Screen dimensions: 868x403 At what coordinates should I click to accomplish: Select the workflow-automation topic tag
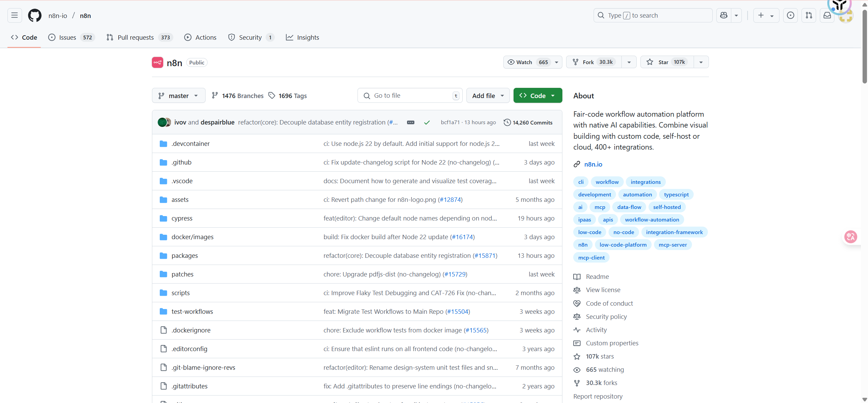coord(652,219)
